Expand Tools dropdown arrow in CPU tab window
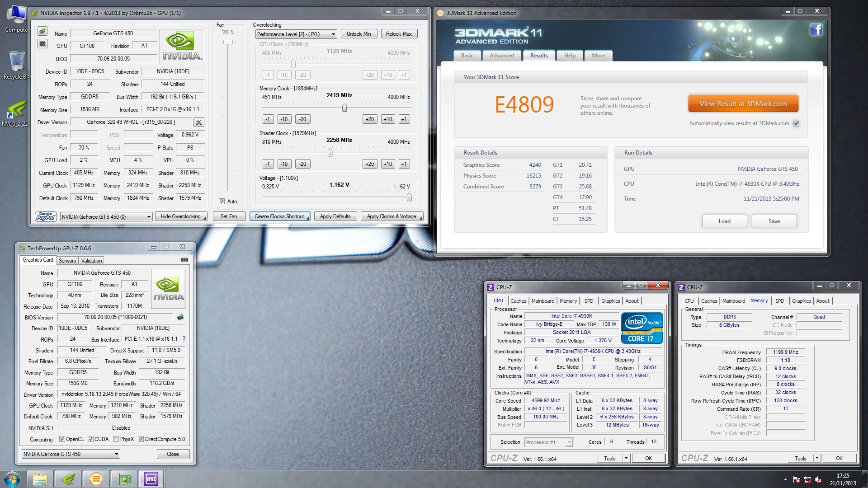868x488 pixels. pos(626,458)
